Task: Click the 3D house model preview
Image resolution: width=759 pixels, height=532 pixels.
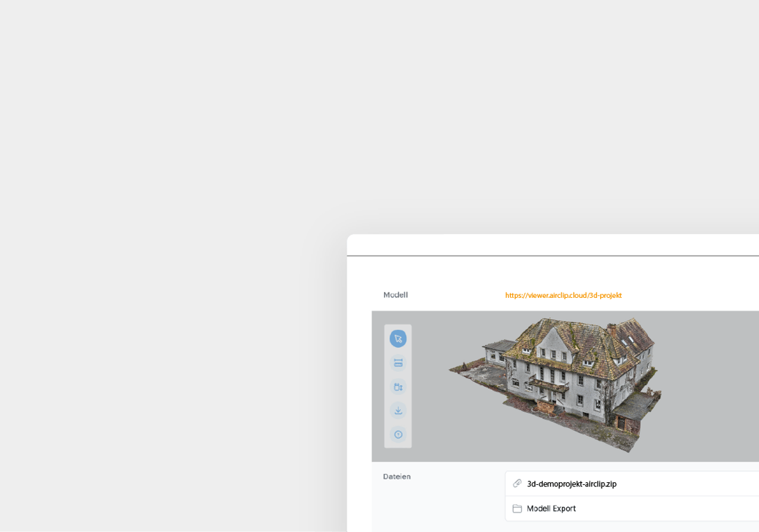Action: pyautogui.click(x=555, y=384)
